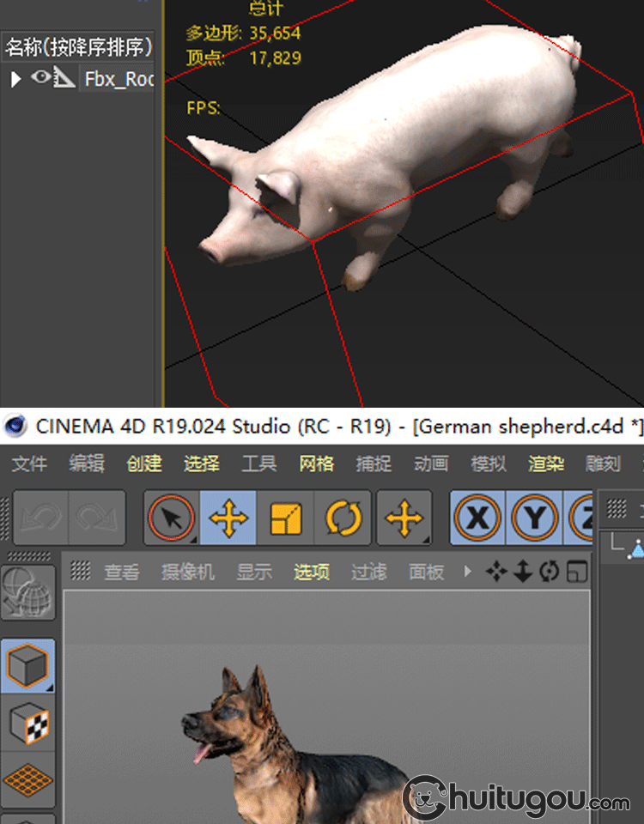Click the viewport menu grip handle
644x824 pixels.
[x=81, y=571]
